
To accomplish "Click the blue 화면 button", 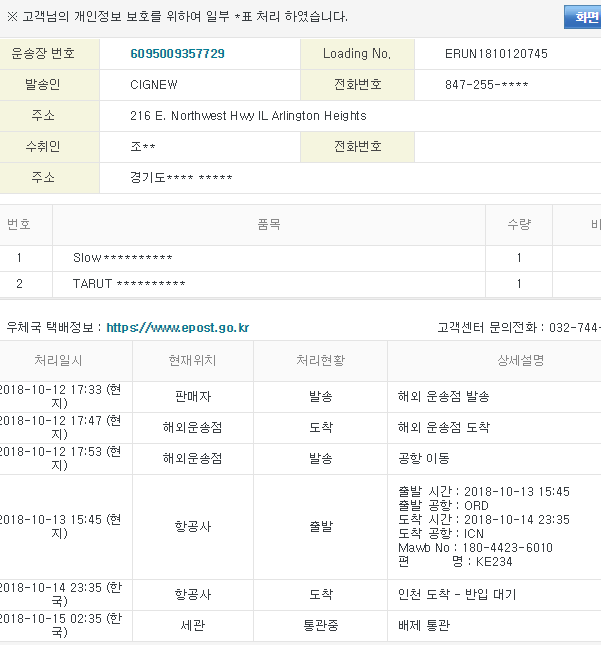I will (x=583, y=17).
